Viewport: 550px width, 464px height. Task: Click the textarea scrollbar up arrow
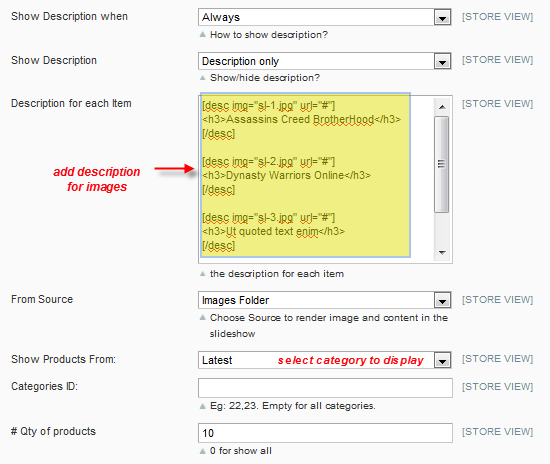click(x=442, y=107)
